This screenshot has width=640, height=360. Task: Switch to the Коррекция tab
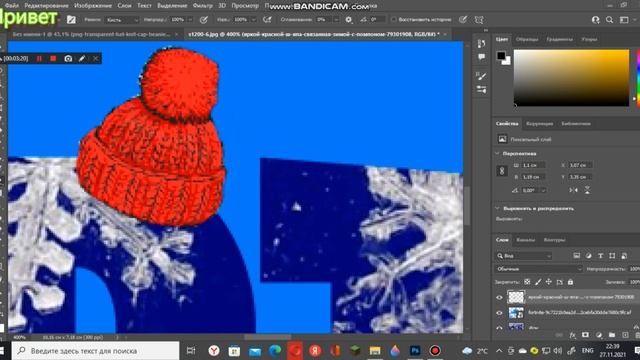pyautogui.click(x=539, y=124)
